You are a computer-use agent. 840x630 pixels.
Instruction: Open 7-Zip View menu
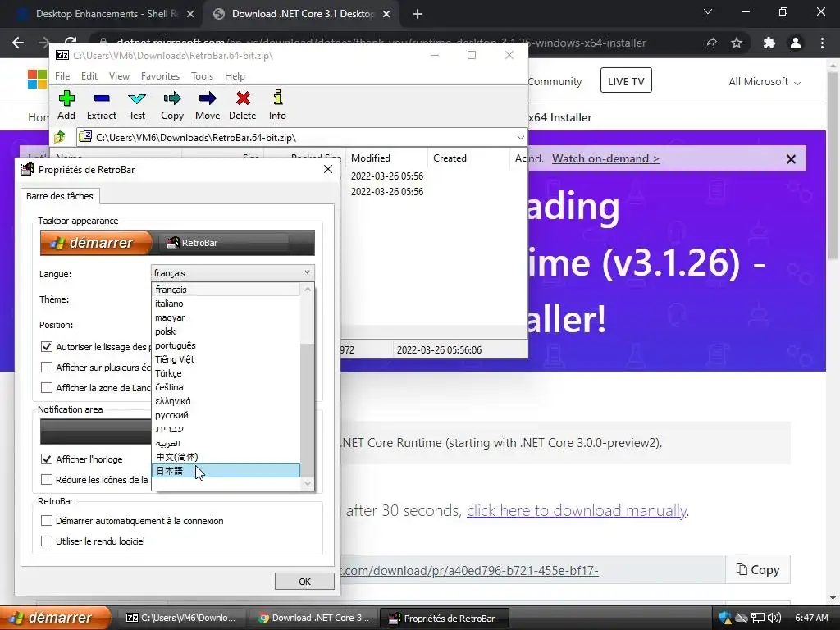[119, 76]
